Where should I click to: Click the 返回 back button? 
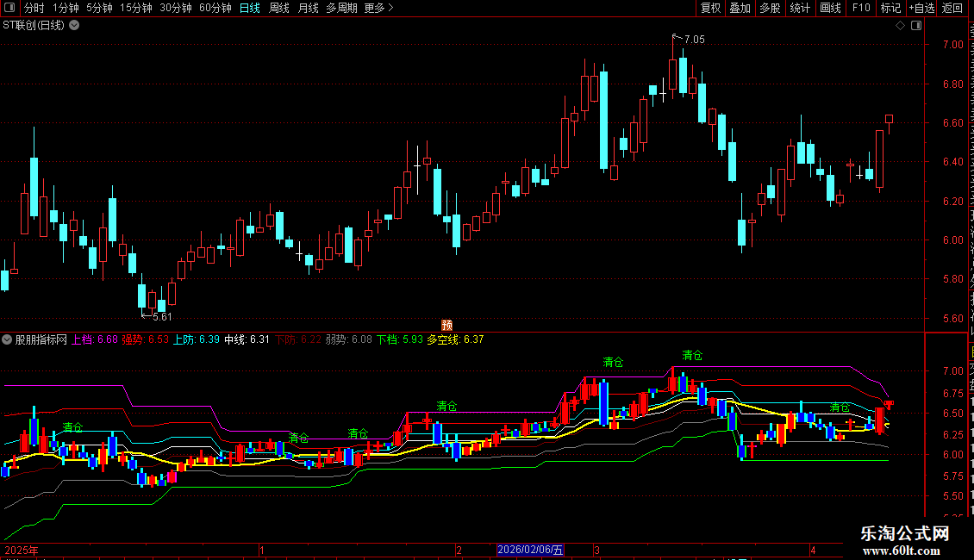pyautogui.click(x=952, y=8)
